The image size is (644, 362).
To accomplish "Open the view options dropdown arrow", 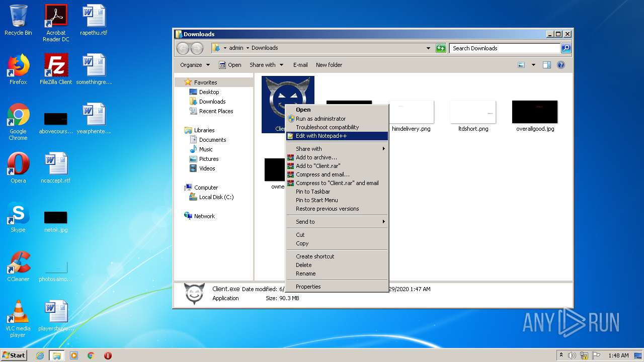I will [533, 65].
